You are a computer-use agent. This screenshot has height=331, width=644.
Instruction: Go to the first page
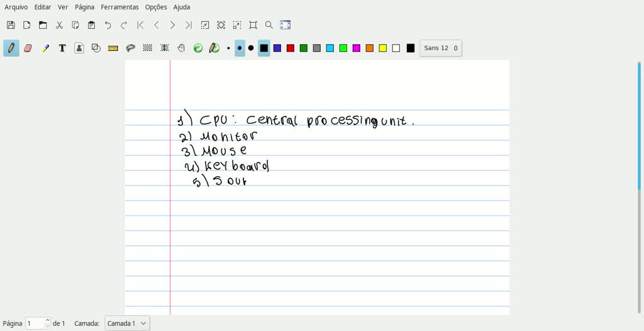click(140, 25)
